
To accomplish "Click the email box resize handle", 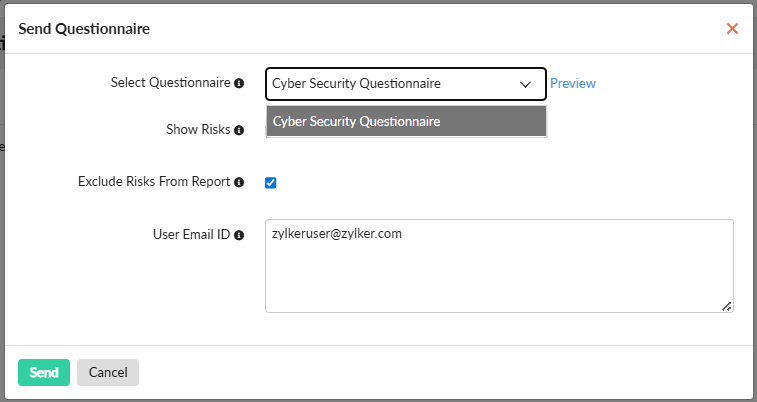I will click(x=726, y=305).
